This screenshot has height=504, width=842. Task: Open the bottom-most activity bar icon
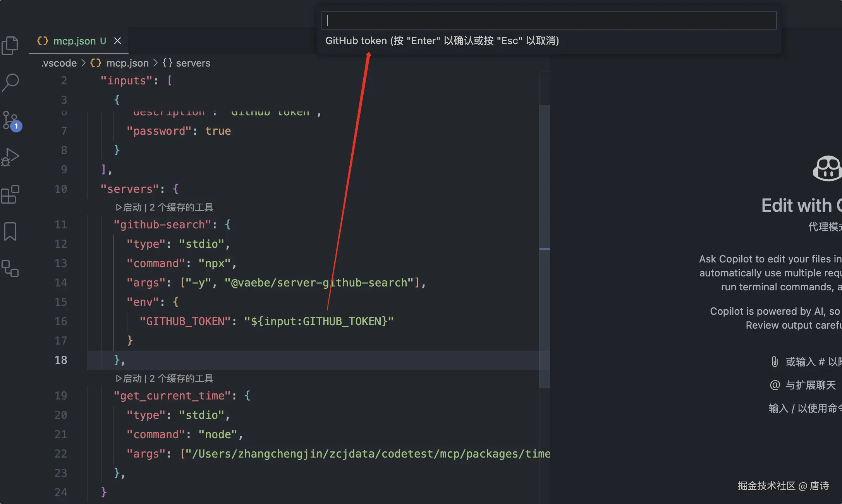[x=10, y=268]
